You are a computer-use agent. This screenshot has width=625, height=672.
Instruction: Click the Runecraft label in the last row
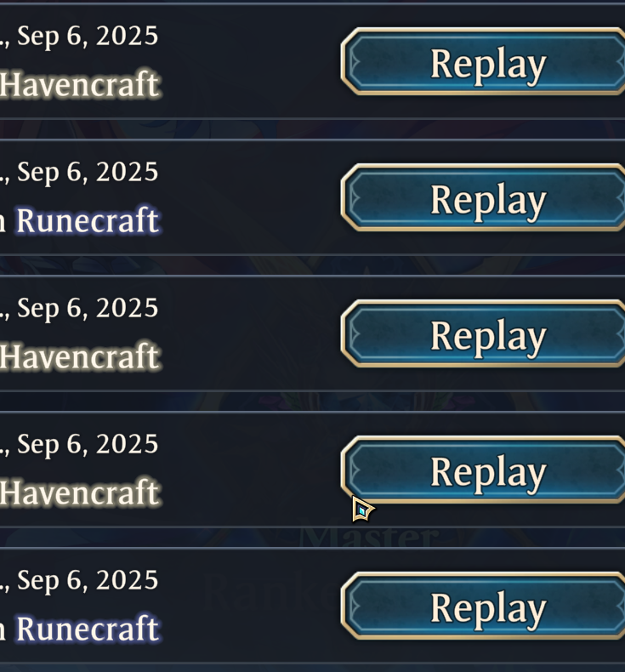pos(88,629)
